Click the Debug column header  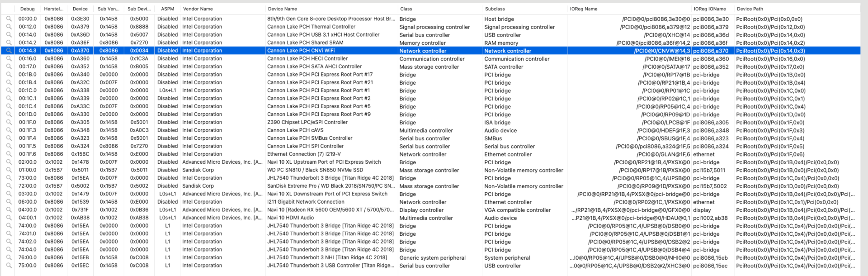(27, 9)
